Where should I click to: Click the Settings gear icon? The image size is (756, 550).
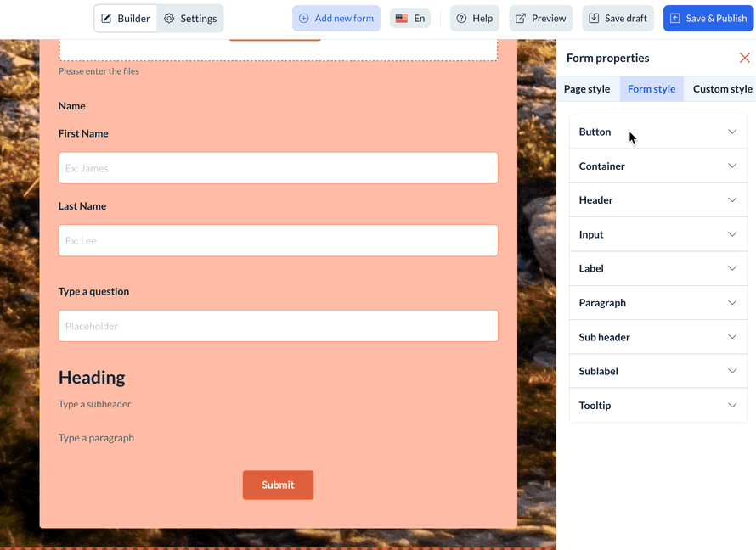169,19
